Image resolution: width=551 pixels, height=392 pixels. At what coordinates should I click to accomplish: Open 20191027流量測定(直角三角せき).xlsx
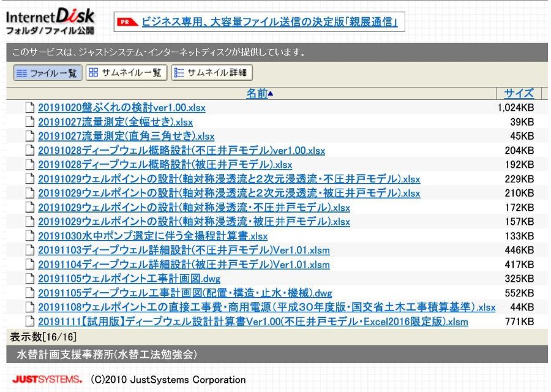[x=126, y=136]
